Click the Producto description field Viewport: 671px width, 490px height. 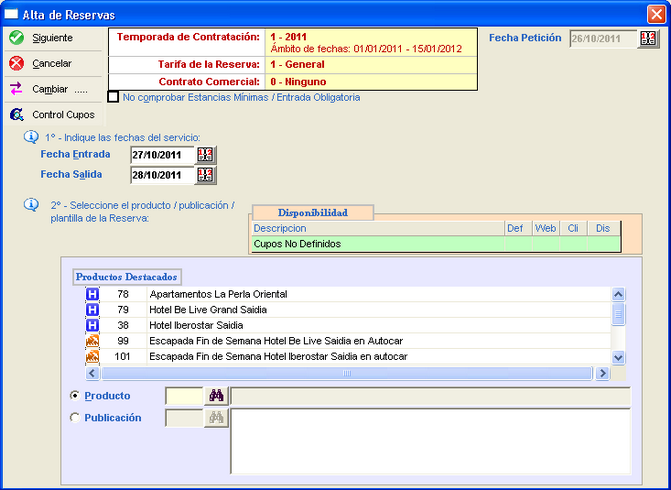tap(431, 396)
